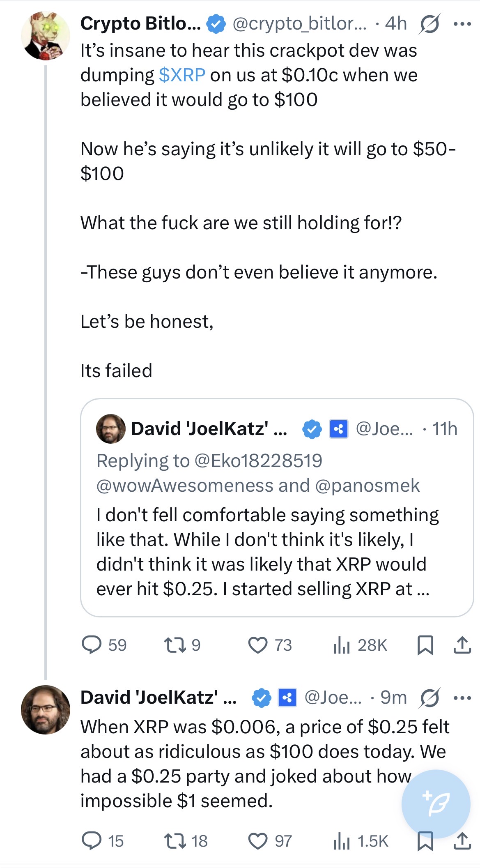
Task: Click the Ripple affiliation badge on JoelKatz's reply
Action: (x=287, y=698)
